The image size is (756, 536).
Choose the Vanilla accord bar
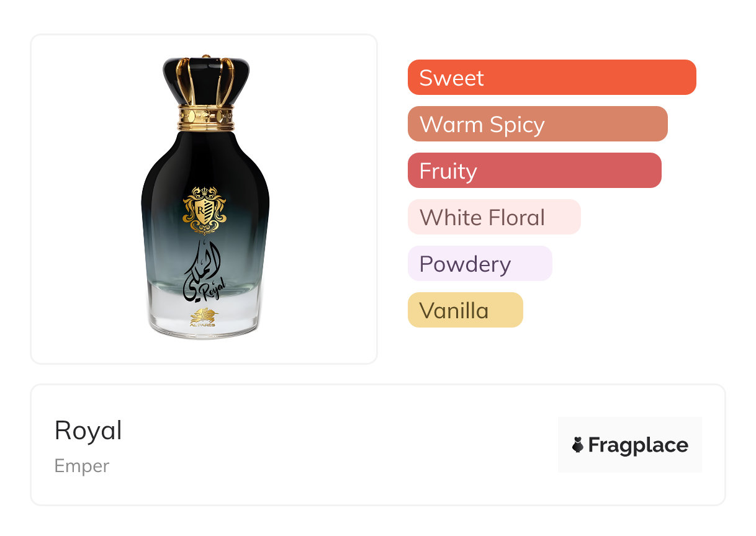pos(465,310)
